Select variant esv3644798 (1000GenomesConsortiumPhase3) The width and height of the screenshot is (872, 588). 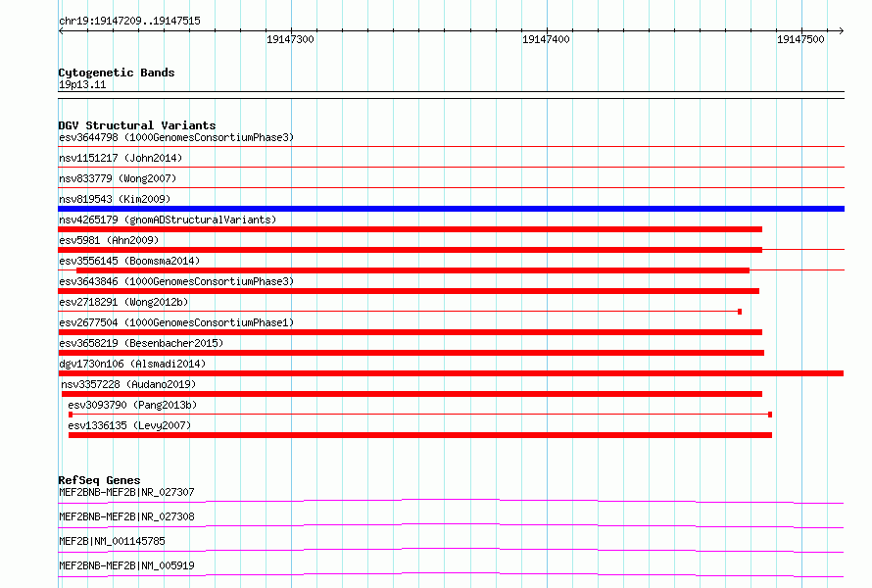pos(176,137)
